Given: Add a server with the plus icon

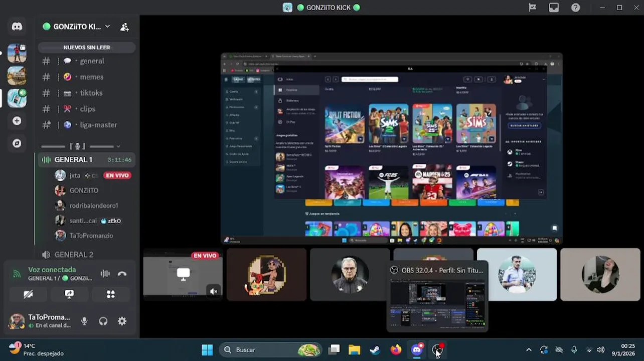Looking at the screenshot, I should (17, 121).
